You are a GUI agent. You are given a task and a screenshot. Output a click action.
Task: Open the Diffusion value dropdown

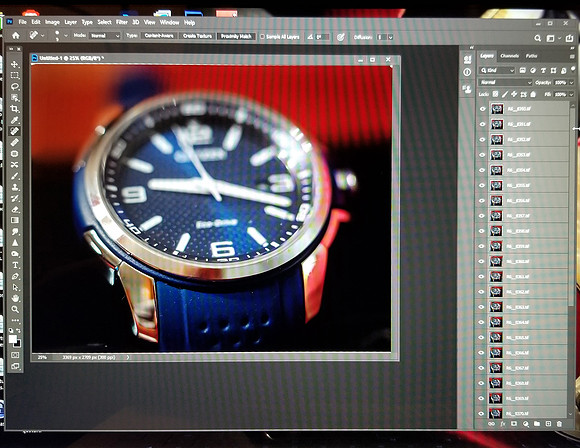(391, 37)
